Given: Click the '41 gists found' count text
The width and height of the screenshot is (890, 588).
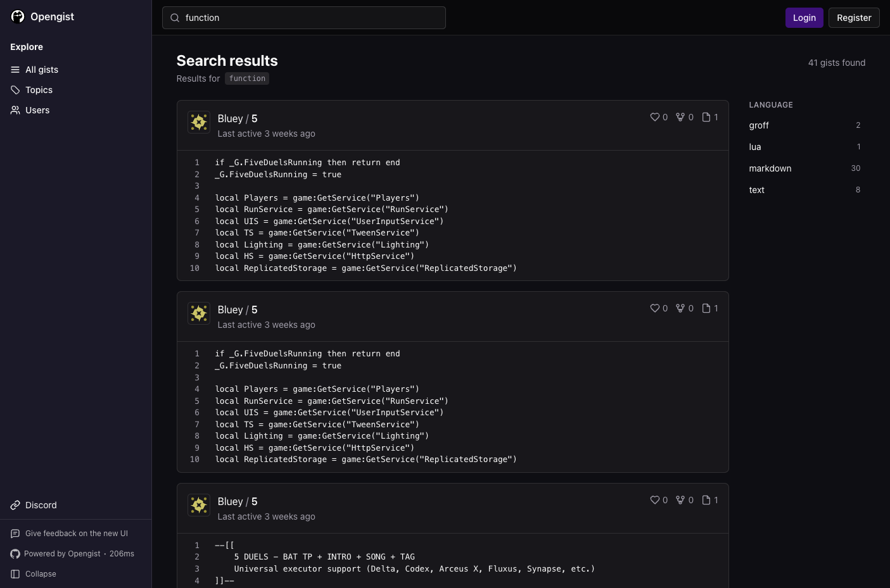Looking at the screenshot, I should click(x=837, y=63).
